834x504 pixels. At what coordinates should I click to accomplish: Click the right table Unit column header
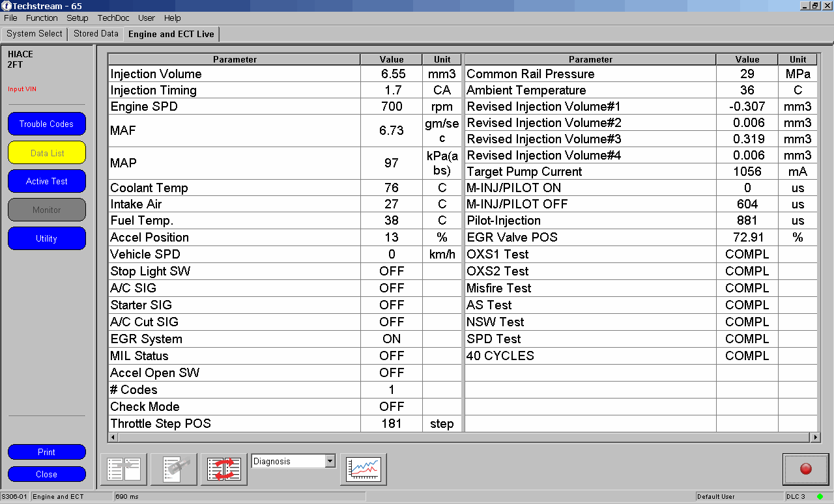(x=798, y=59)
